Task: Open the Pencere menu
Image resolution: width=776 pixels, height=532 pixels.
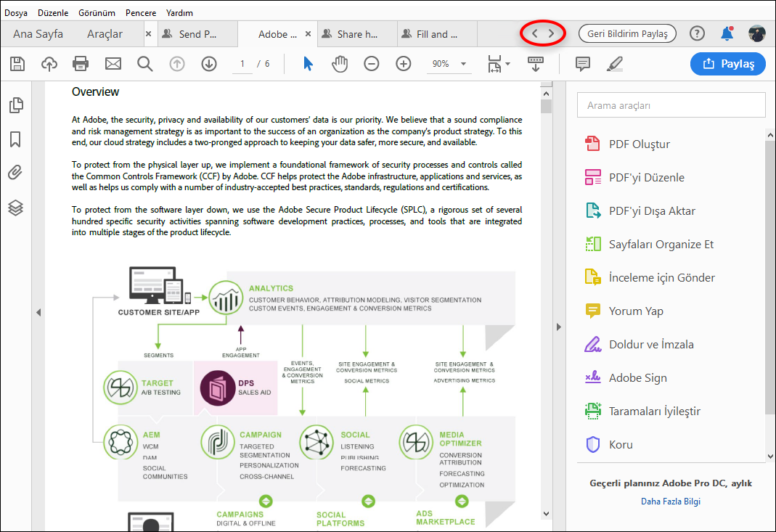Action: pyautogui.click(x=141, y=13)
